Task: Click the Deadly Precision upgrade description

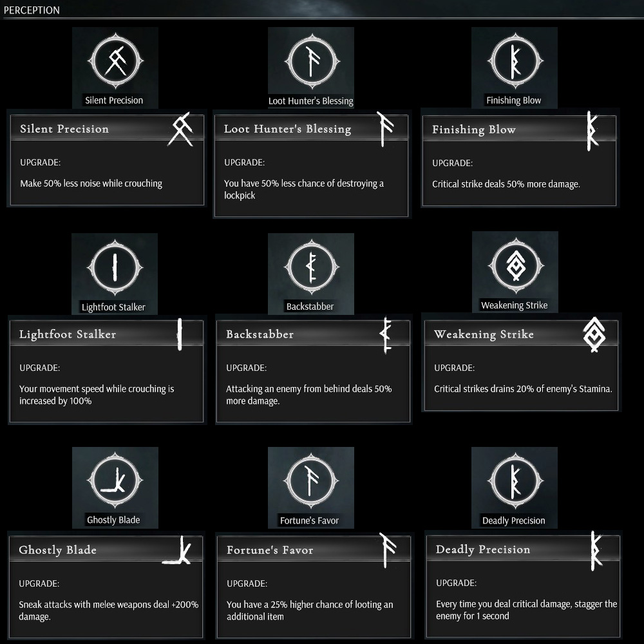Action: pyautogui.click(x=526, y=610)
